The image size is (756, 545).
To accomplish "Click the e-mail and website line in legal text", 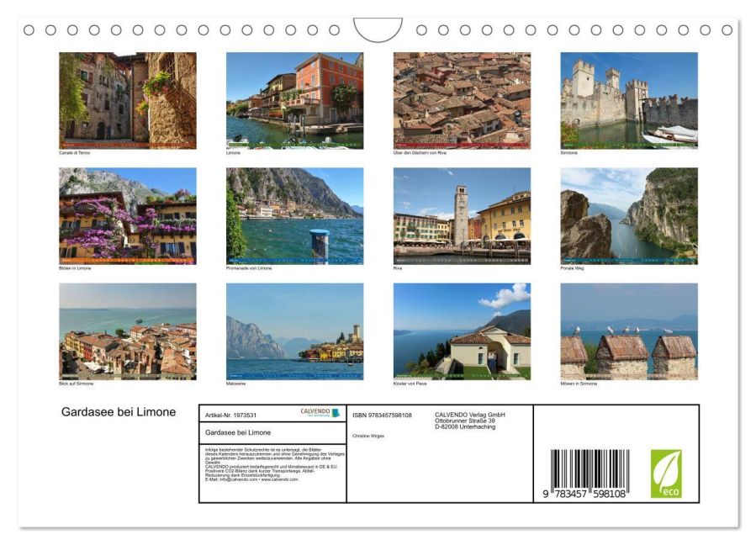I will coord(251,480).
